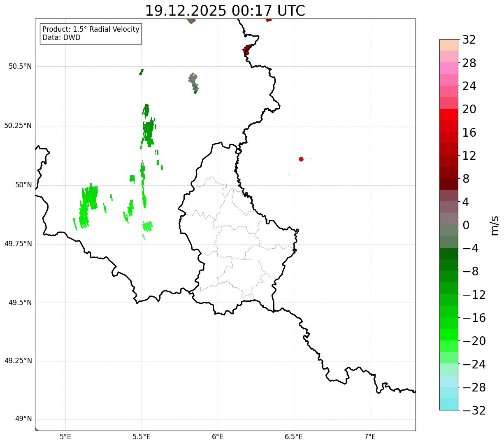
Task: Click the 50.5°N latitude label
Action: tap(20, 66)
